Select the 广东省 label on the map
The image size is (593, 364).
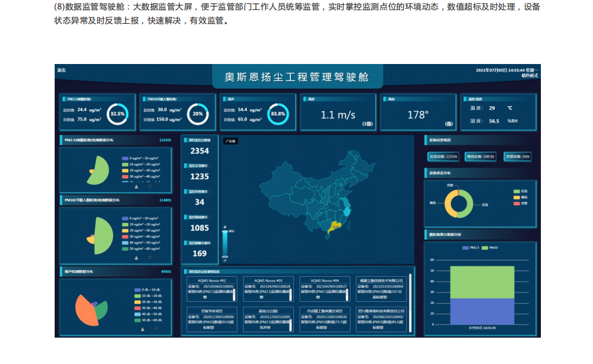click(x=231, y=141)
